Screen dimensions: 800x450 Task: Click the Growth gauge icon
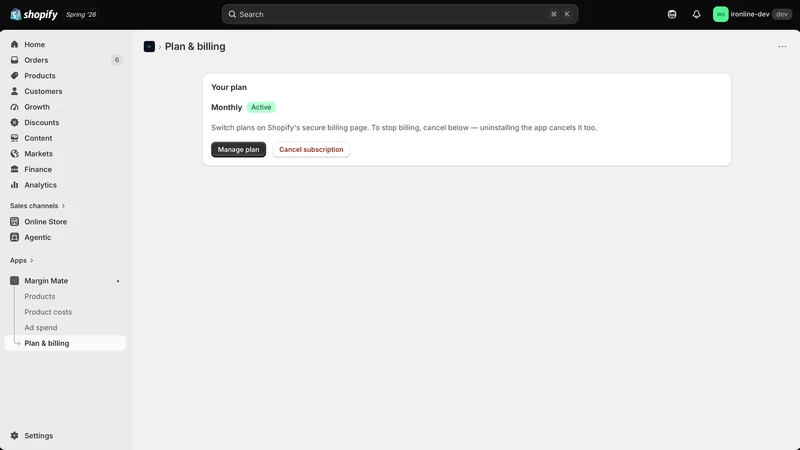(14, 107)
